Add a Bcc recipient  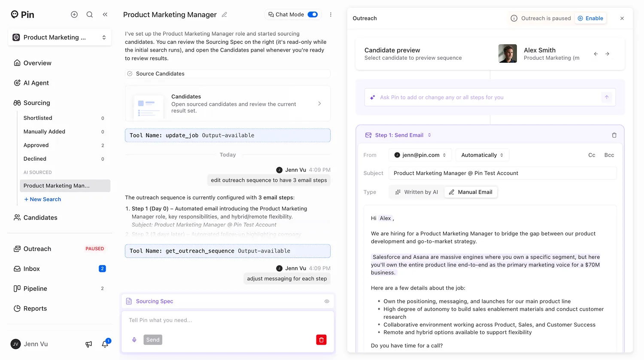[x=609, y=155]
